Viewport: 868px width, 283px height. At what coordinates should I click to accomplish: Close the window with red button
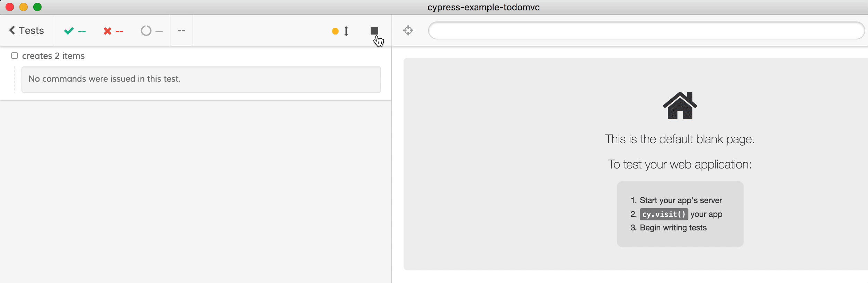(x=10, y=7)
